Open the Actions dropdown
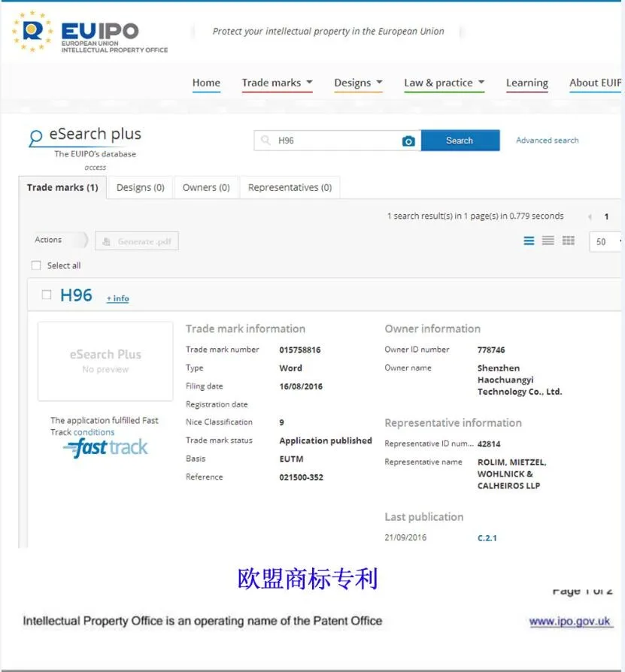Screen dimensions: 625x672 tap(60, 240)
